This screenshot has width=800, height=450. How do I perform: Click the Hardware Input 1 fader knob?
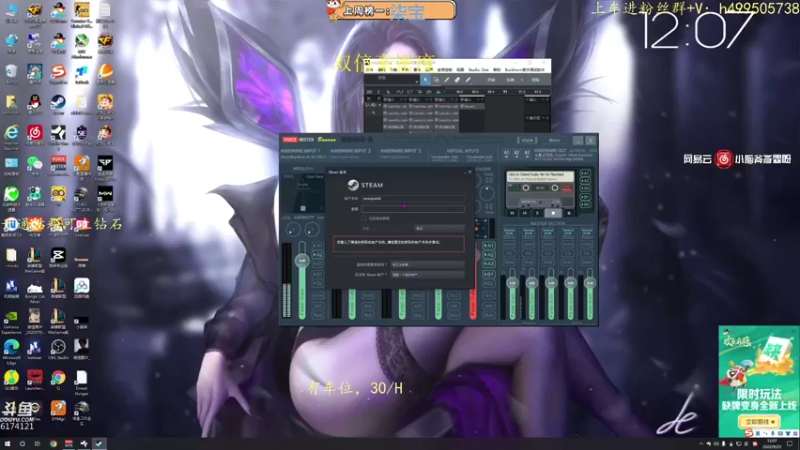tap(302, 260)
